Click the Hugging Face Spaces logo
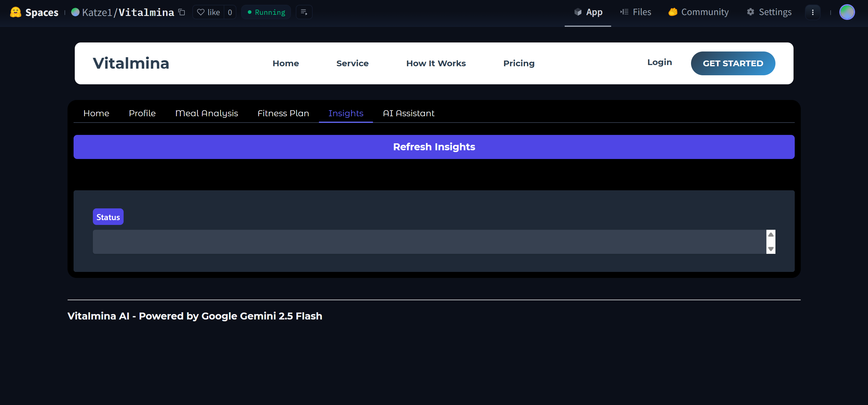The height and width of the screenshot is (405, 868). pyautogui.click(x=15, y=12)
